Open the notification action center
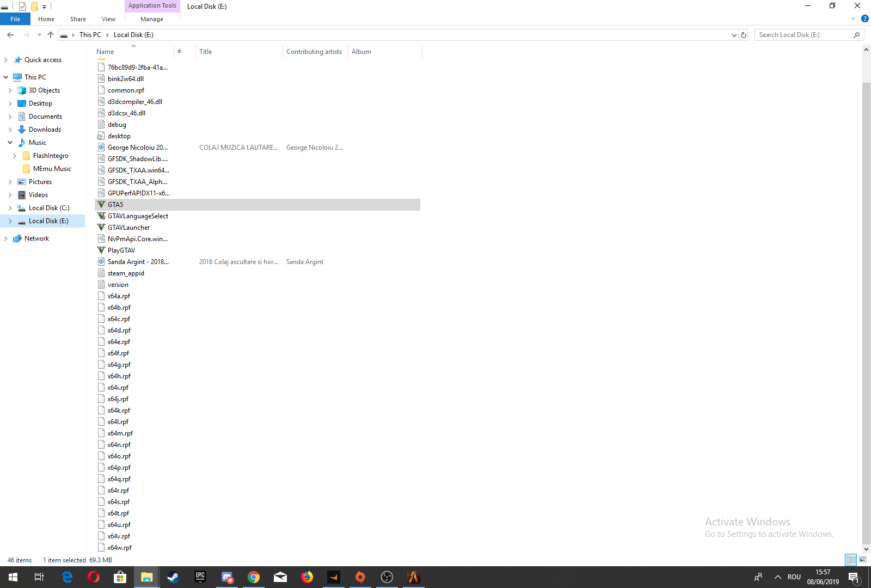Screen dimensions: 871x588 pyautogui.click(x=854, y=577)
